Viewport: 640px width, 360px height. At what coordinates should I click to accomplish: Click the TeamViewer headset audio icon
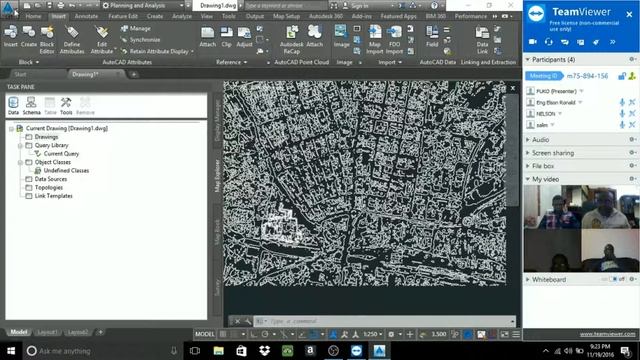tap(549, 42)
